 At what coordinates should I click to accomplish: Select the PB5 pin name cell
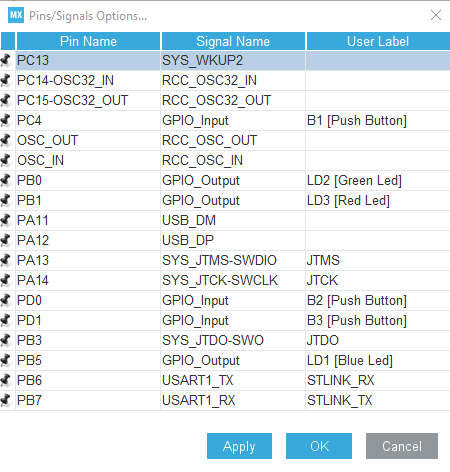point(88,360)
